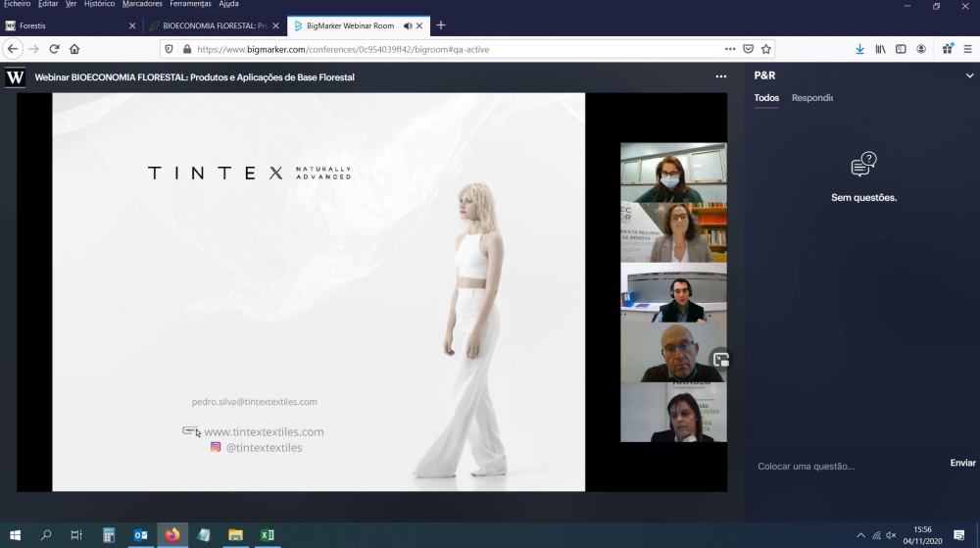The image size is (980, 548).
Task: Open the Ficheiro menu
Action: pyautogui.click(x=17, y=4)
